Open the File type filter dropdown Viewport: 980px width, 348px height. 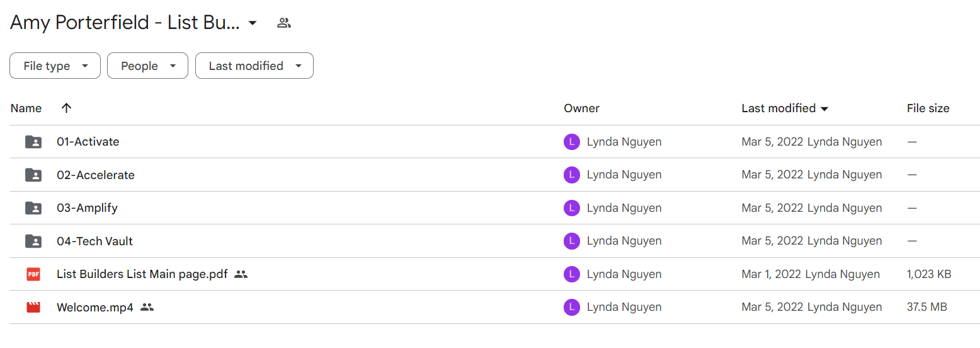point(55,66)
